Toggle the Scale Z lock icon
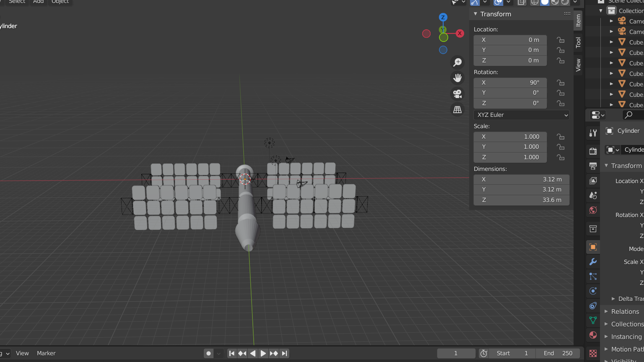This screenshot has width=644, height=362. [561, 157]
